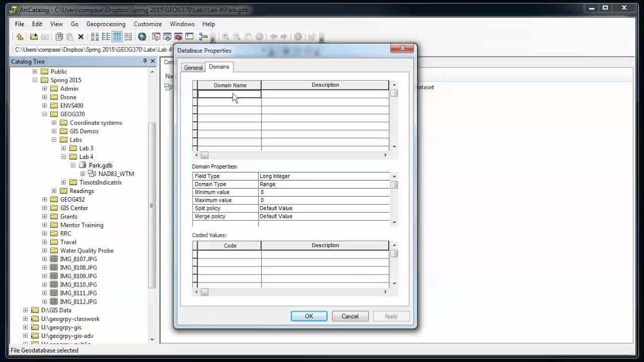Click the location path address field

[x=93, y=50]
